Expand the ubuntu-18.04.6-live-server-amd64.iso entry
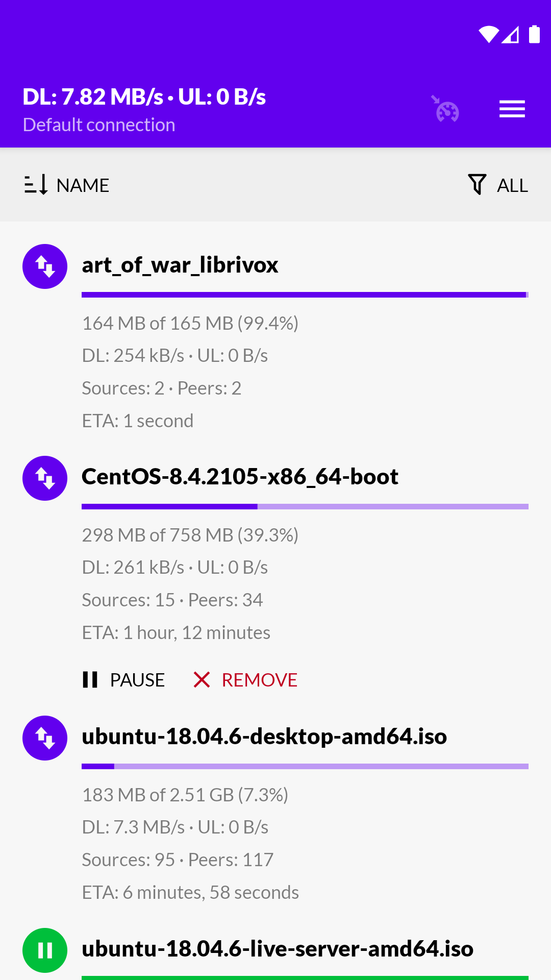 click(x=278, y=949)
